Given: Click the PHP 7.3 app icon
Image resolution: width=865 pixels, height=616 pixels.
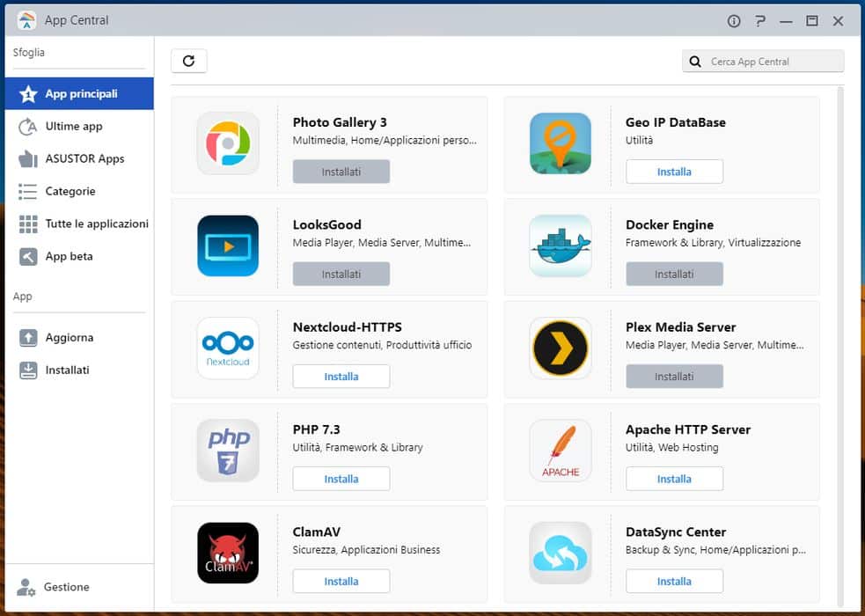Looking at the screenshot, I should coord(228,450).
